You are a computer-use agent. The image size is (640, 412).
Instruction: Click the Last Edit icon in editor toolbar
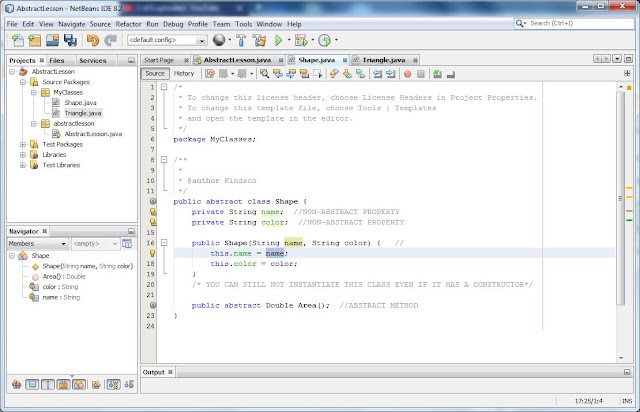point(210,73)
